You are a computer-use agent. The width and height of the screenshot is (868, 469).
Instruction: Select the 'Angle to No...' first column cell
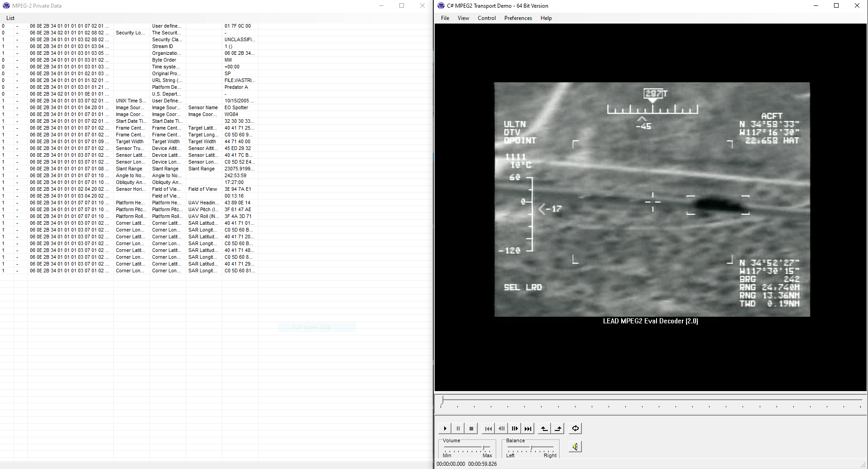point(130,175)
